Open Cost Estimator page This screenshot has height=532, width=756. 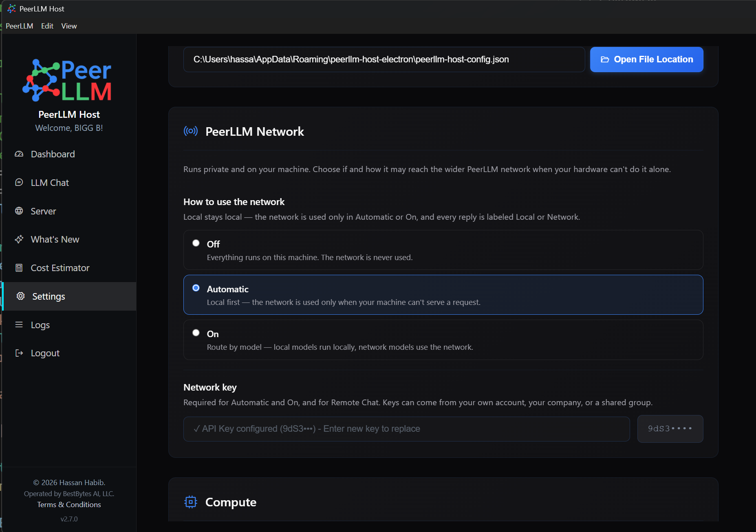(69, 268)
